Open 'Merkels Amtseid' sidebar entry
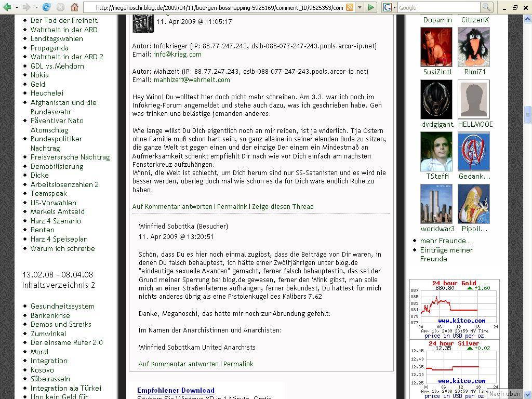Viewport: 532px width, 399px height. [x=58, y=211]
